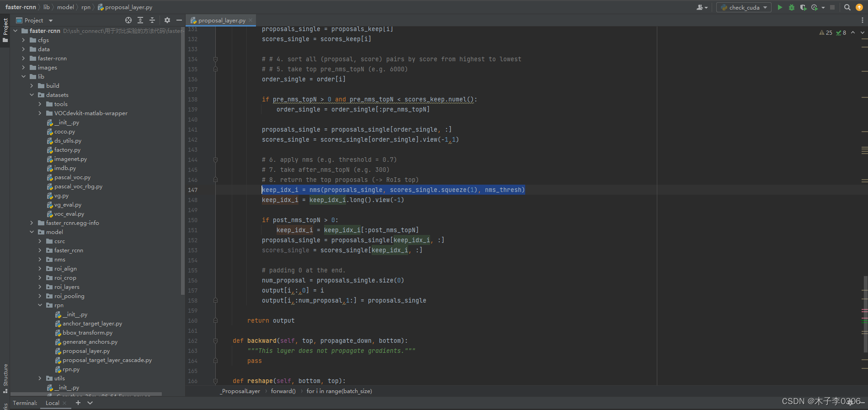Open anchor_target_layer.py file
The width and height of the screenshot is (868, 410).
[92, 324]
